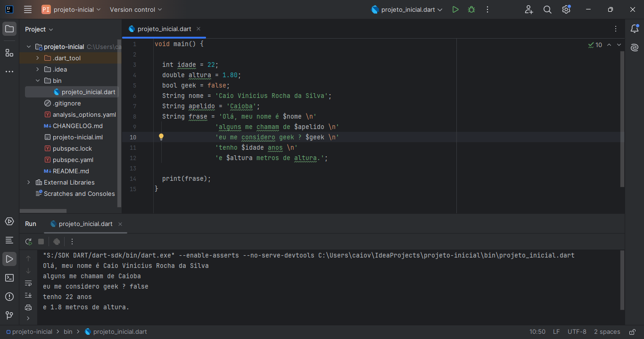Collapse the bin folder
Viewport: 644px width, 339px height.
pyautogui.click(x=38, y=81)
